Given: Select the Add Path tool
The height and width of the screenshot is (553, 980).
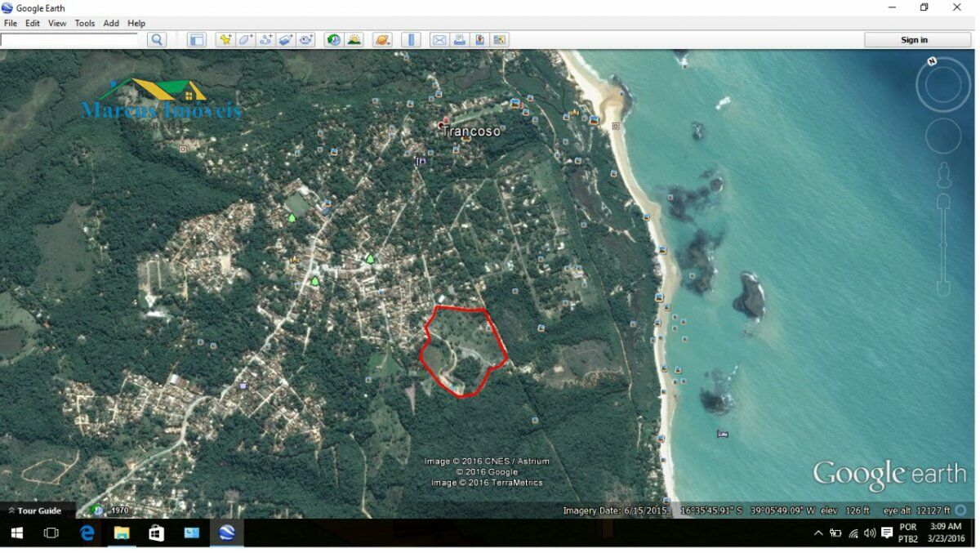Looking at the screenshot, I should (x=265, y=40).
